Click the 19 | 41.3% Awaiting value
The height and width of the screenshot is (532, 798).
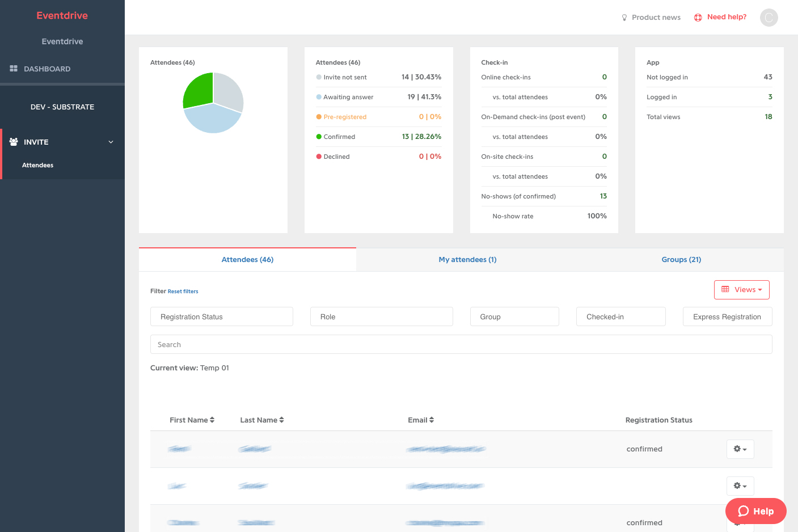pos(424,97)
